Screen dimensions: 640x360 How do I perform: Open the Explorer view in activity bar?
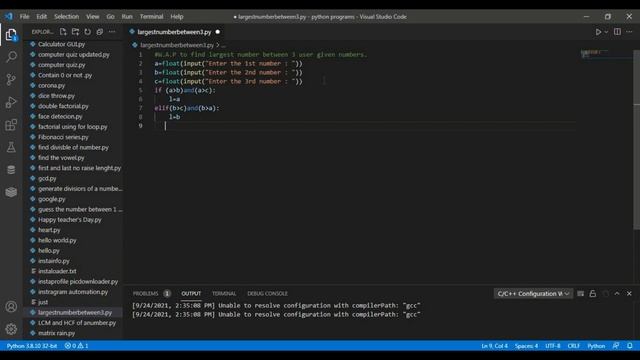11,34
